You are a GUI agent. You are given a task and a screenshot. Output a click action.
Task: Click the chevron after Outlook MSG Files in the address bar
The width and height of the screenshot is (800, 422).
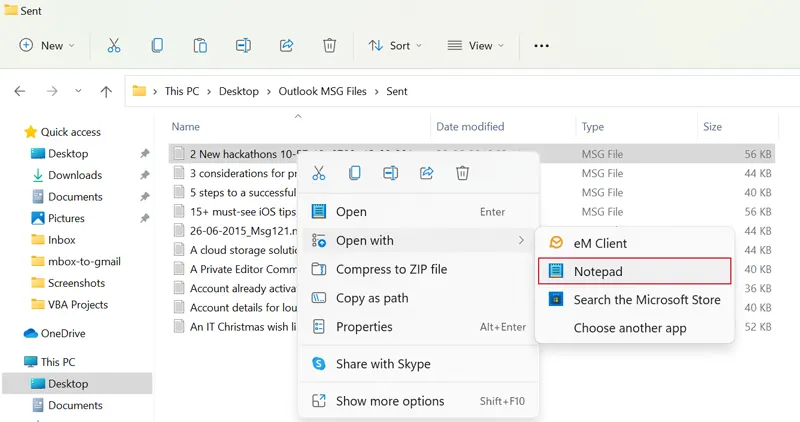pos(377,92)
